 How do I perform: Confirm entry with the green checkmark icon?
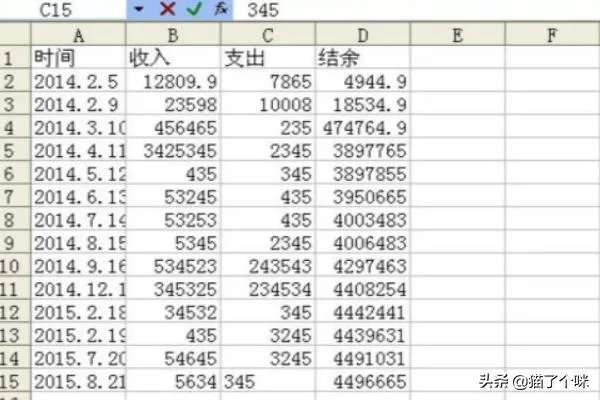(194, 10)
